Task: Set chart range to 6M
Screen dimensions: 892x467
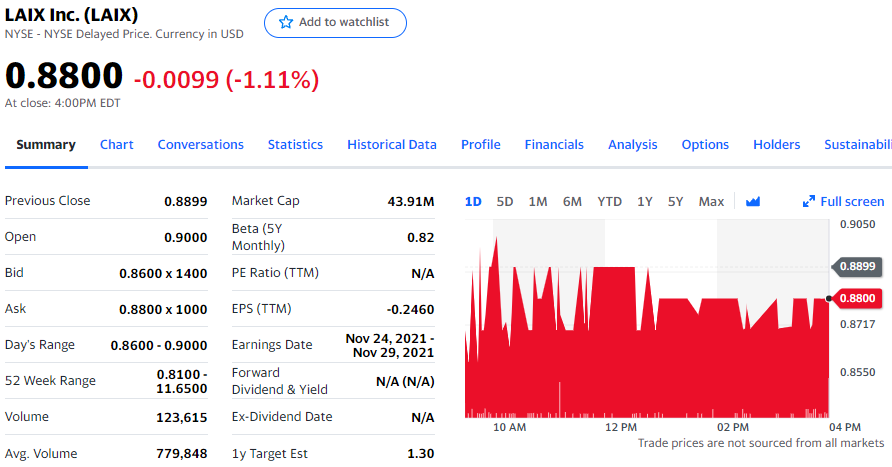Action: [572, 201]
